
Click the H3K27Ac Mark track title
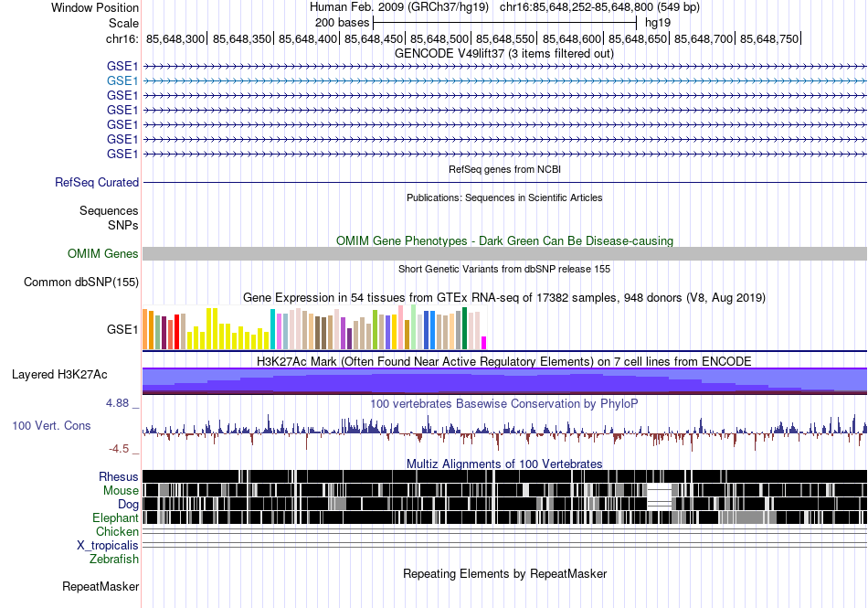504,361
